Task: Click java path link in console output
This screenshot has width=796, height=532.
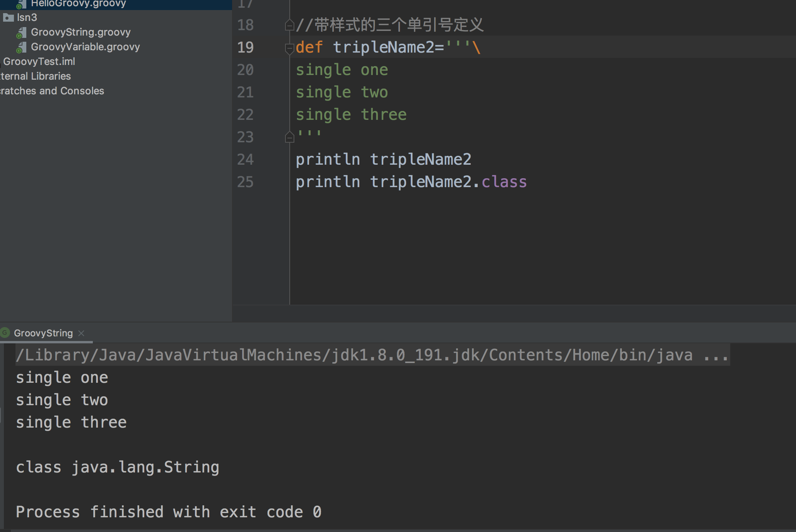Action: tap(354, 355)
